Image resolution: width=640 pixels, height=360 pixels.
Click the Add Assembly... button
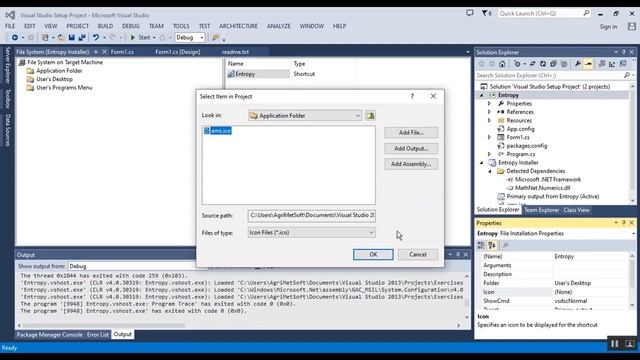pos(411,164)
